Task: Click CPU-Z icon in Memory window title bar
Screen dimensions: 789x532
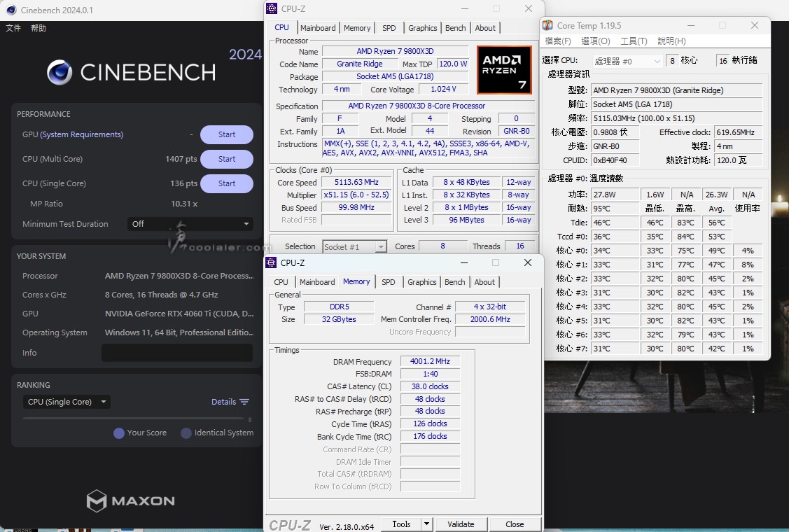Action: (x=272, y=262)
